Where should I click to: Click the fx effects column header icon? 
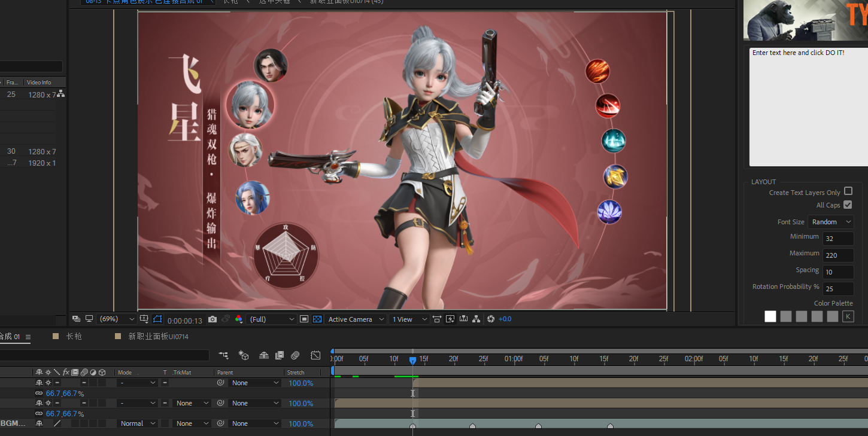66,373
